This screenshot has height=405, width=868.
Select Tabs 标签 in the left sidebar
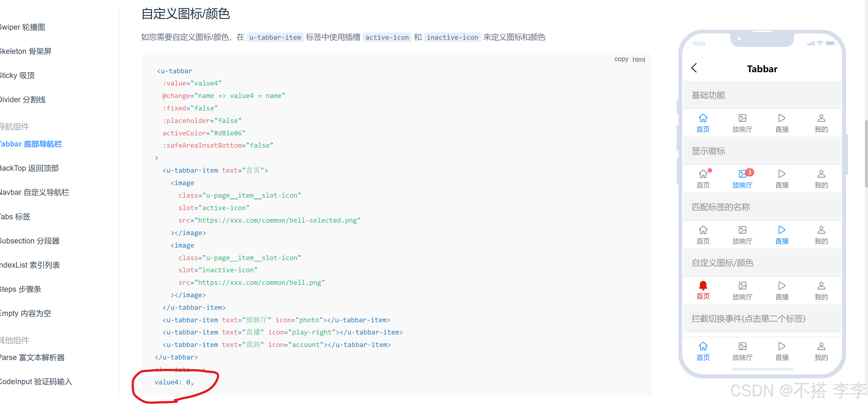tap(15, 217)
